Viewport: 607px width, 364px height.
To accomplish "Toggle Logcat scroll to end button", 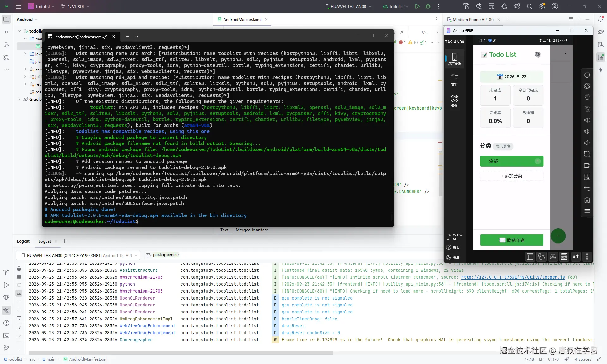I will tap(19, 293).
